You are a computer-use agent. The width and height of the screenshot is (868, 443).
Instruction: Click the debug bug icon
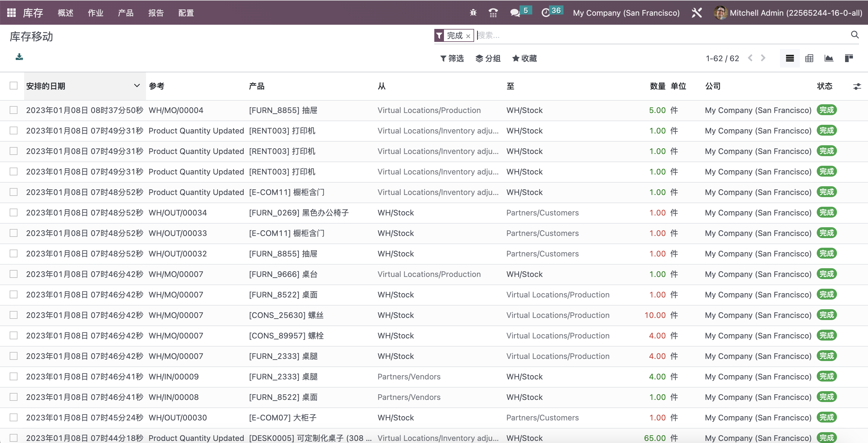[473, 13]
